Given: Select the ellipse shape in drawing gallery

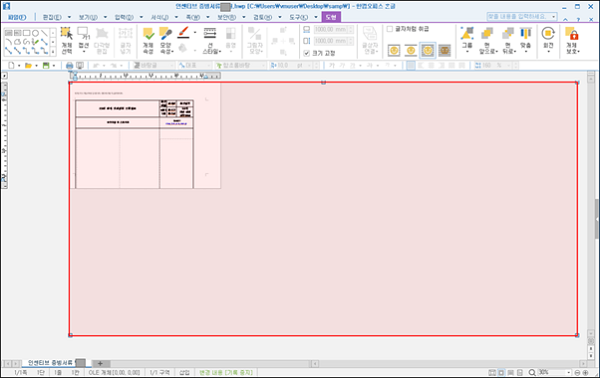Looking at the screenshot, I should (35, 33).
